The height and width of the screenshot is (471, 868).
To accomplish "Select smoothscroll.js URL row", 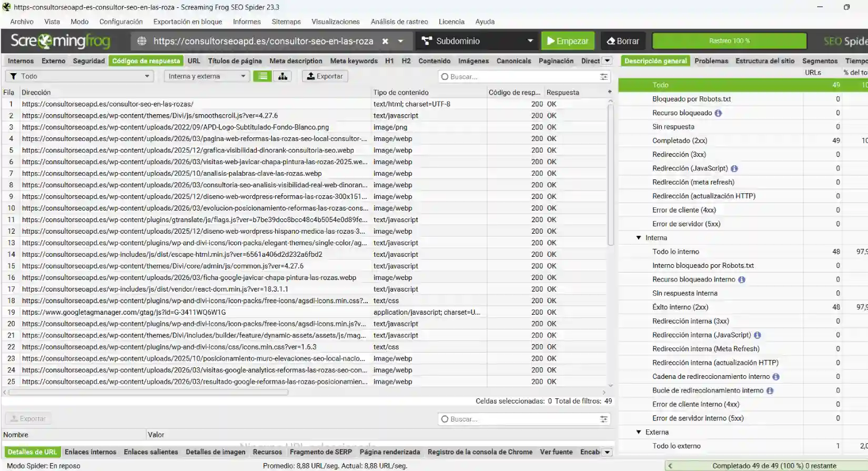I will (x=305, y=116).
